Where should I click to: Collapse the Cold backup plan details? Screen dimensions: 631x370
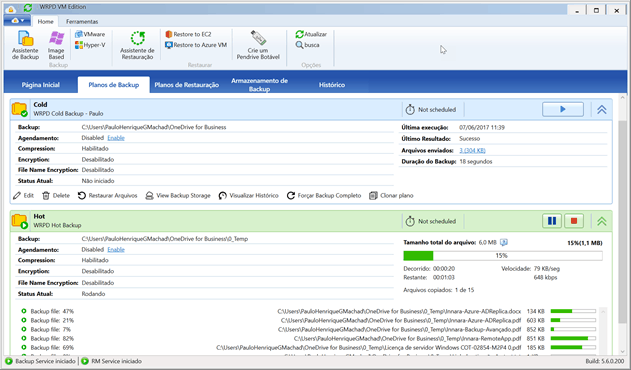click(x=602, y=110)
